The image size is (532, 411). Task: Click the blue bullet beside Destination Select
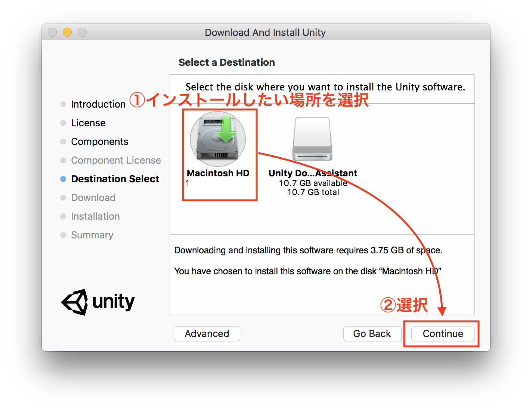(63, 179)
